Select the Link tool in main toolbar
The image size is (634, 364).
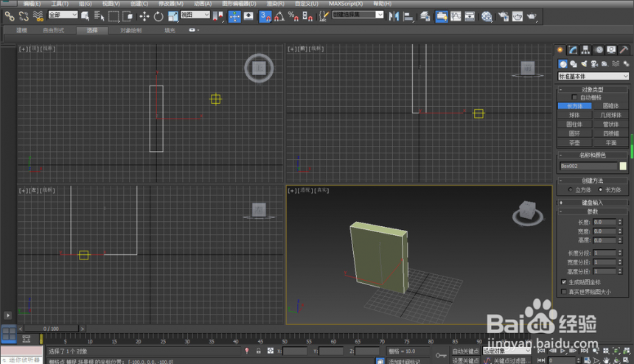click(x=10, y=16)
